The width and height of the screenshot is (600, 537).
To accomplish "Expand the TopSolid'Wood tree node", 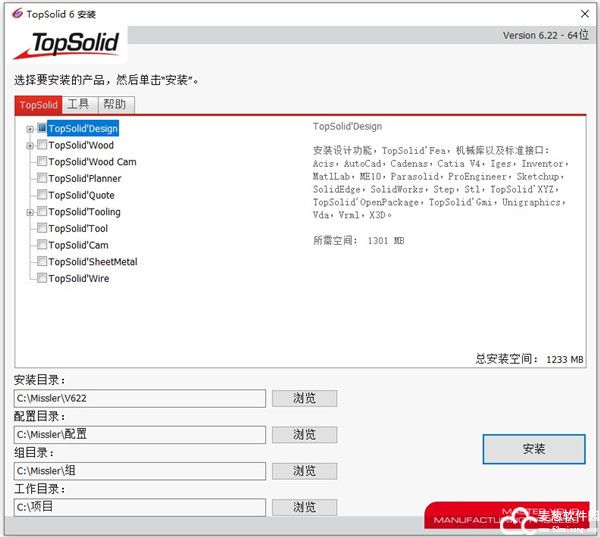I will click(30, 146).
